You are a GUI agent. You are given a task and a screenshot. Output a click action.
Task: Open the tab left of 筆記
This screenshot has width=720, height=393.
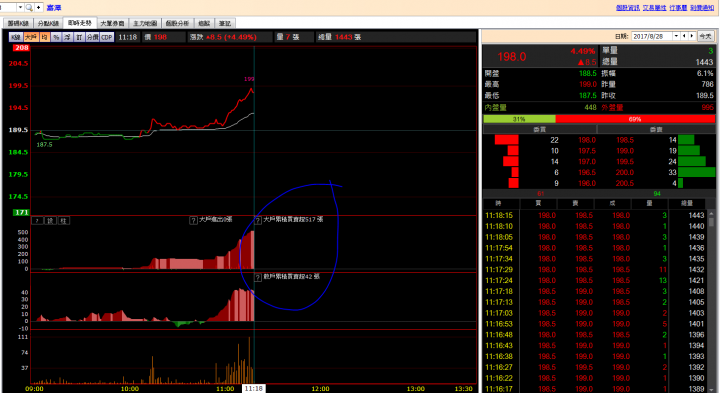coord(204,23)
